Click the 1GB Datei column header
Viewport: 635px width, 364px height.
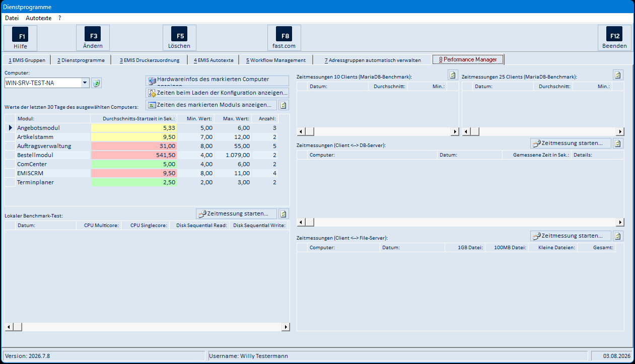(x=465, y=248)
